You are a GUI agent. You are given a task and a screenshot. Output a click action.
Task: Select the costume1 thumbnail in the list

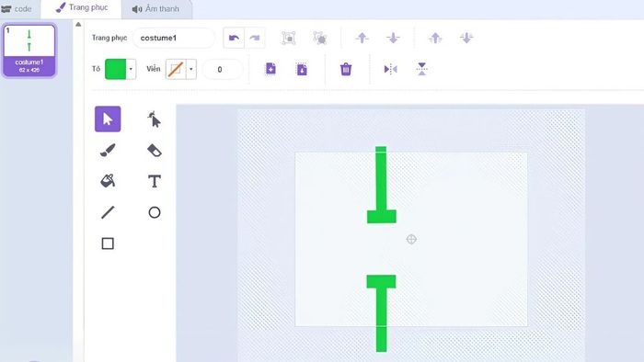pos(29,51)
